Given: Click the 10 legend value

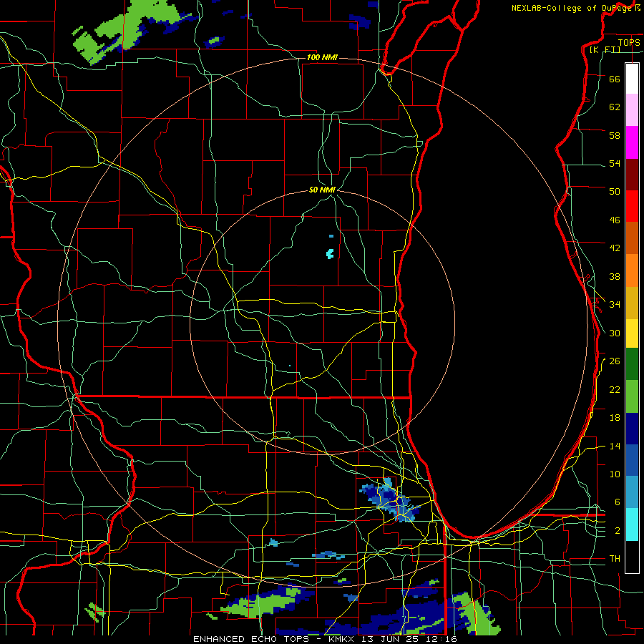Looking at the screenshot, I should [x=615, y=474].
